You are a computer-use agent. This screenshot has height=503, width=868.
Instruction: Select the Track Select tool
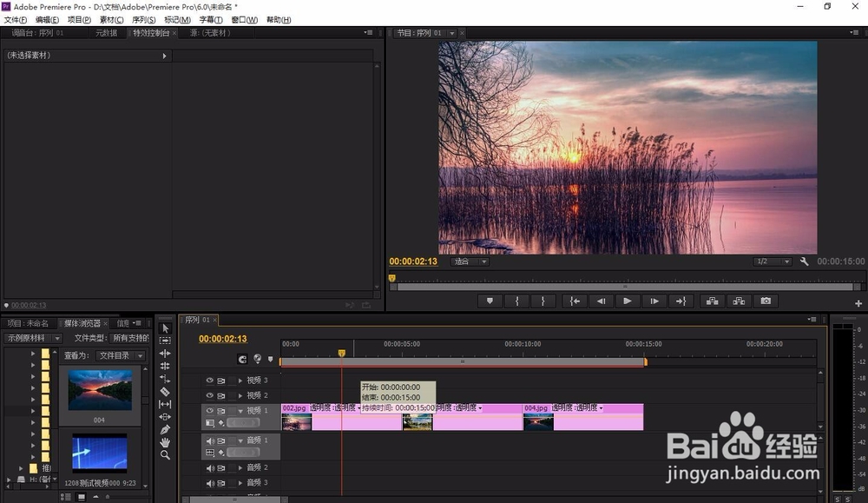pyautogui.click(x=165, y=341)
